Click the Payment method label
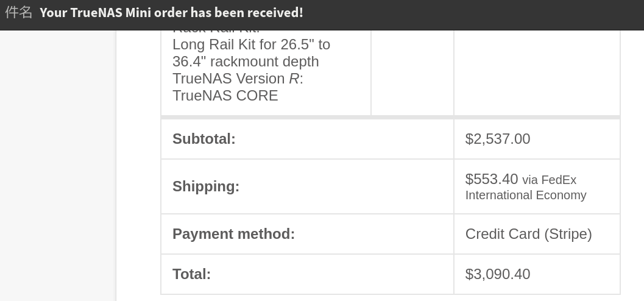The width and height of the screenshot is (644, 301). pyautogui.click(x=234, y=233)
